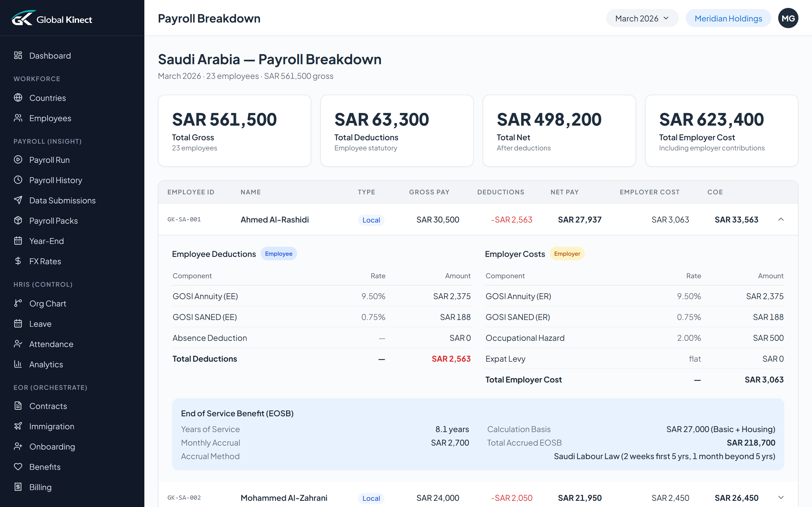This screenshot has height=507, width=812.
Task: Open Org Chart via its branching icon
Action: pyautogui.click(x=18, y=303)
